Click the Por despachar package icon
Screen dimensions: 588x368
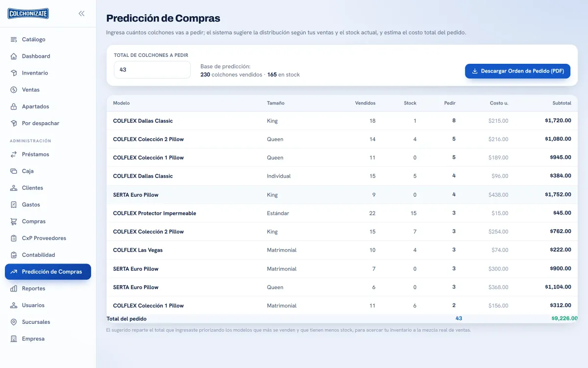[x=14, y=123]
